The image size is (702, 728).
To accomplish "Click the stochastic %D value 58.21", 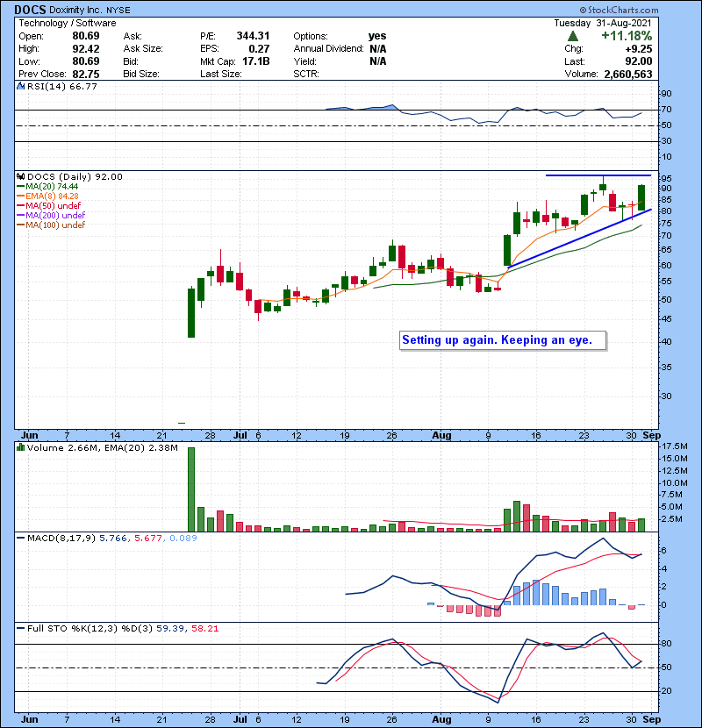I will coord(204,629).
